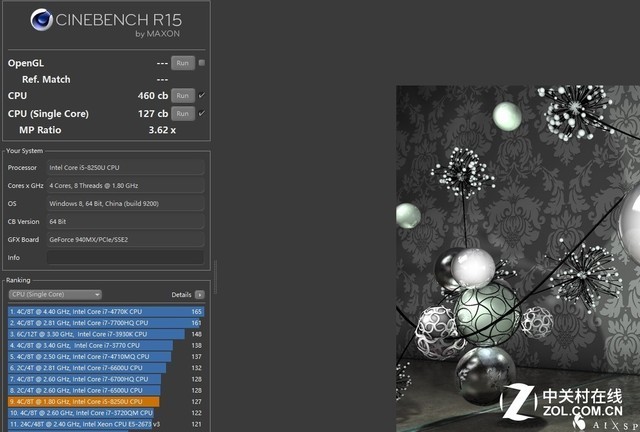
Task: Select highlighted ranking entry Intel Core i5-8250U
Action: 106,402
